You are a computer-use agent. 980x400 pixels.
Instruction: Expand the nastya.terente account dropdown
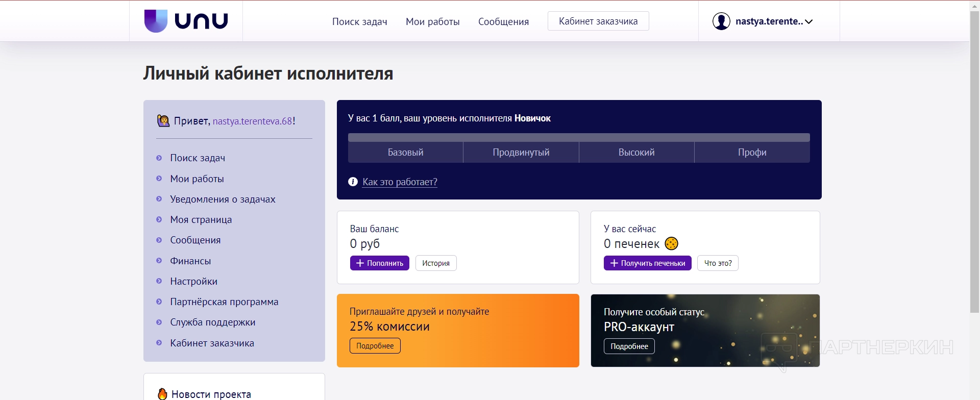click(x=808, y=21)
